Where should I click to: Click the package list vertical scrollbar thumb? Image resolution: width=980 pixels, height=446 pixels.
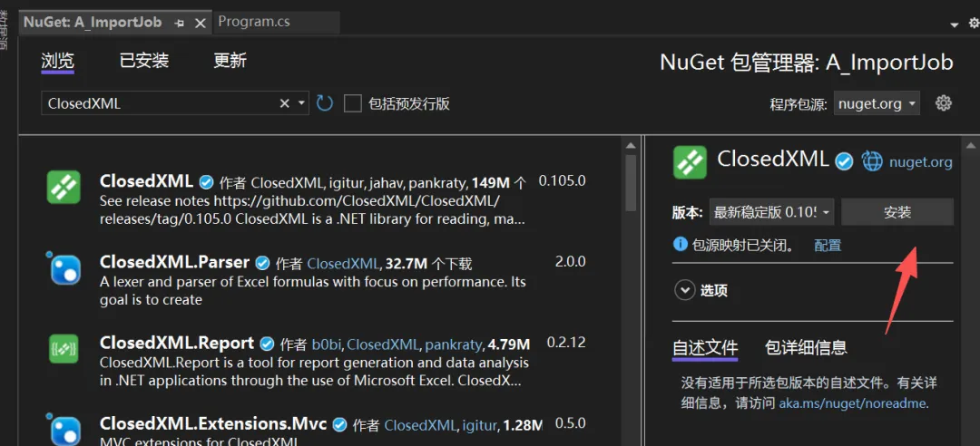[632, 182]
